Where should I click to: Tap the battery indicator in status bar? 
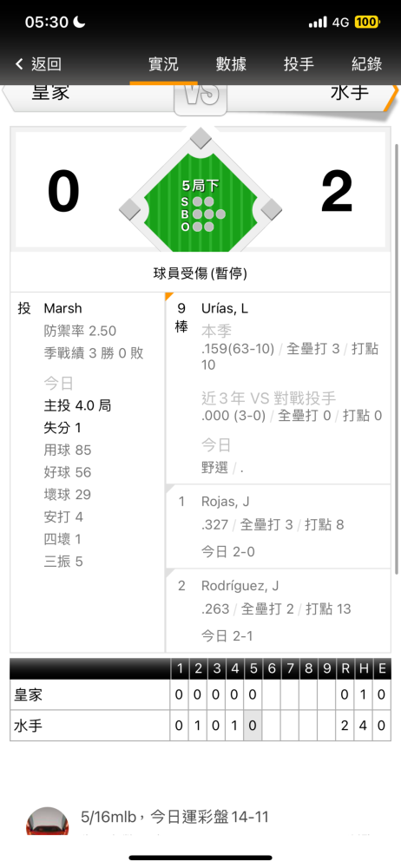(x=366, y=23)
